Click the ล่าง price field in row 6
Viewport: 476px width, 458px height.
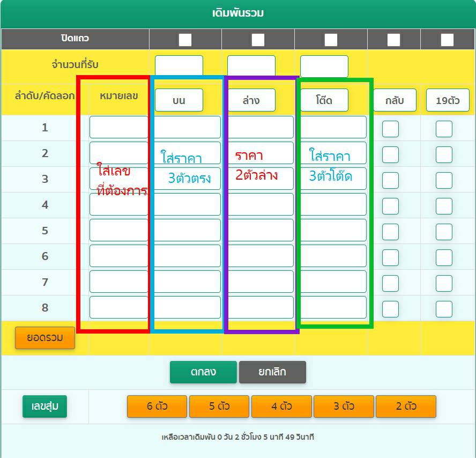point(260,256)
